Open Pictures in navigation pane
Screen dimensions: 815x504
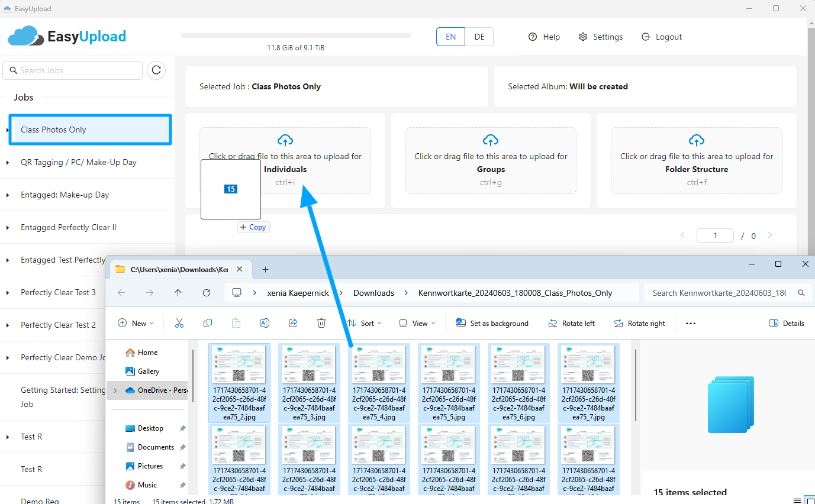pos(150,466)
